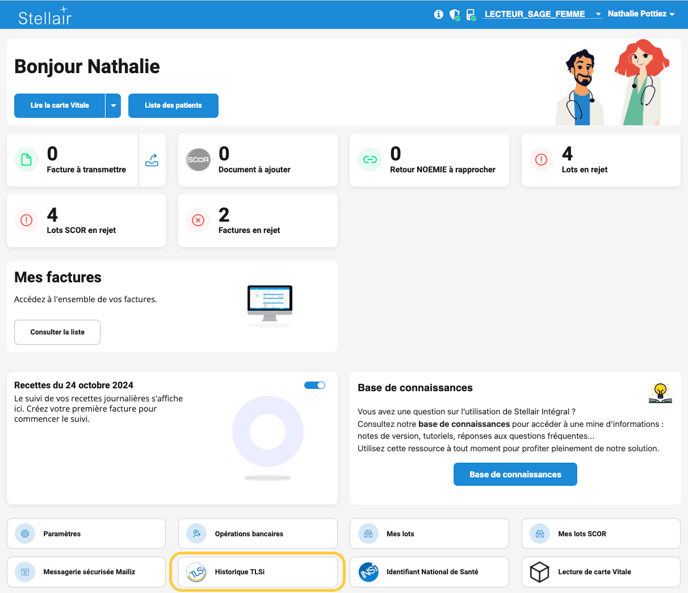
Task: Click the Liste des patients button
Action: point(173,105)
